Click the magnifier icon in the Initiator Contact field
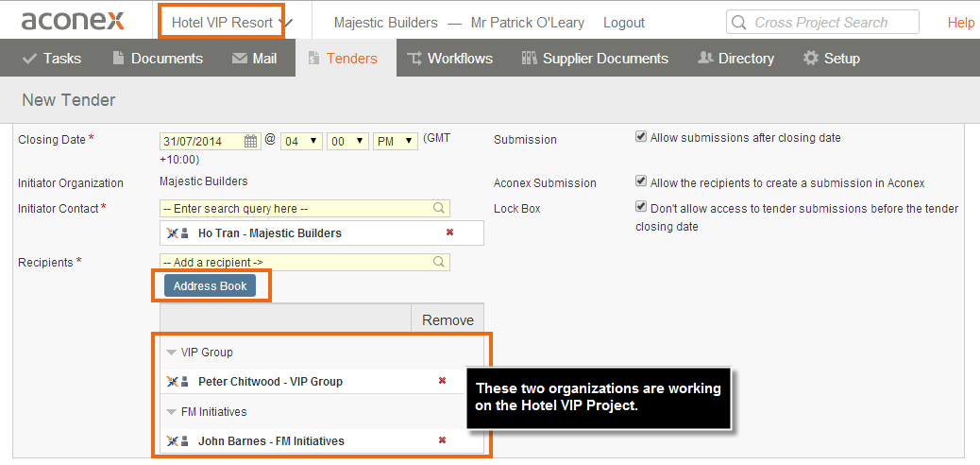This screenshot has height=465, width=980. tap(439, 208)
